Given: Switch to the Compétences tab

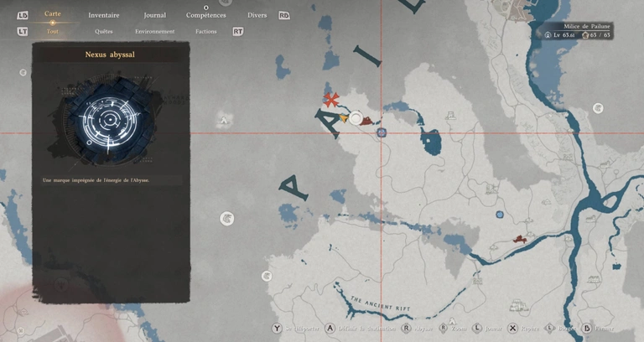Looking at the screenshot, I should point(205,15).
